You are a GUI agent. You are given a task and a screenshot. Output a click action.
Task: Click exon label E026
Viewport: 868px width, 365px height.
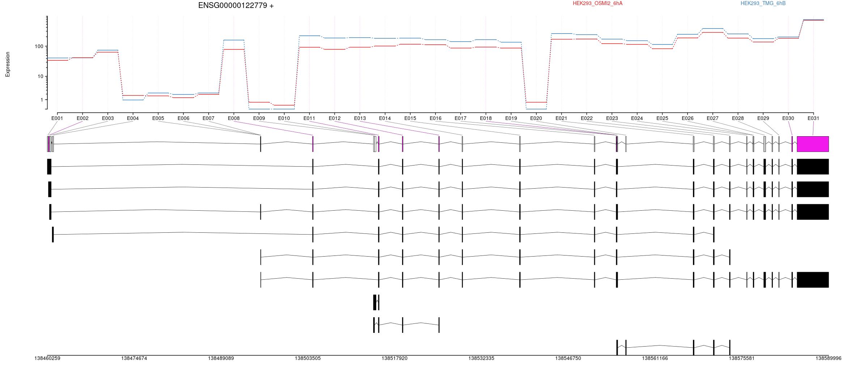tap(688, 118)
